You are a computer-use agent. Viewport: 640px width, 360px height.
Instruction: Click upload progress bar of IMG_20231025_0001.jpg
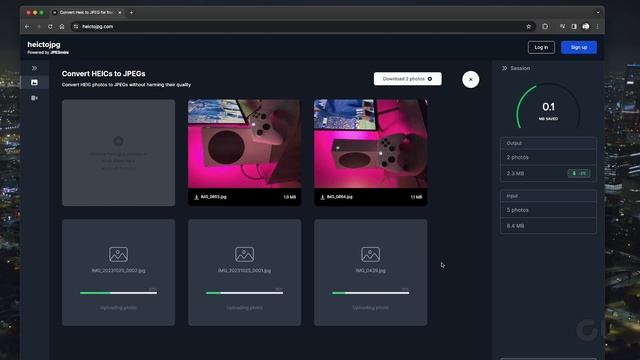tap(244, 293)
